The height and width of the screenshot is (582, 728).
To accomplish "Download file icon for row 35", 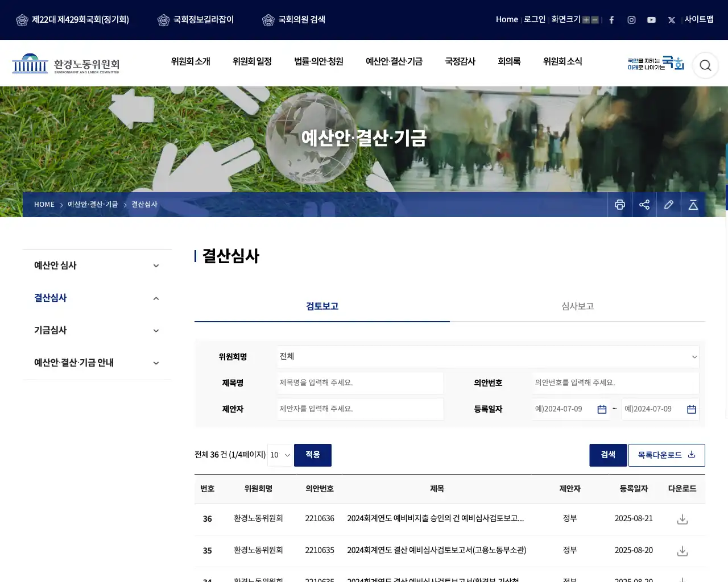I will coord(682,551).
